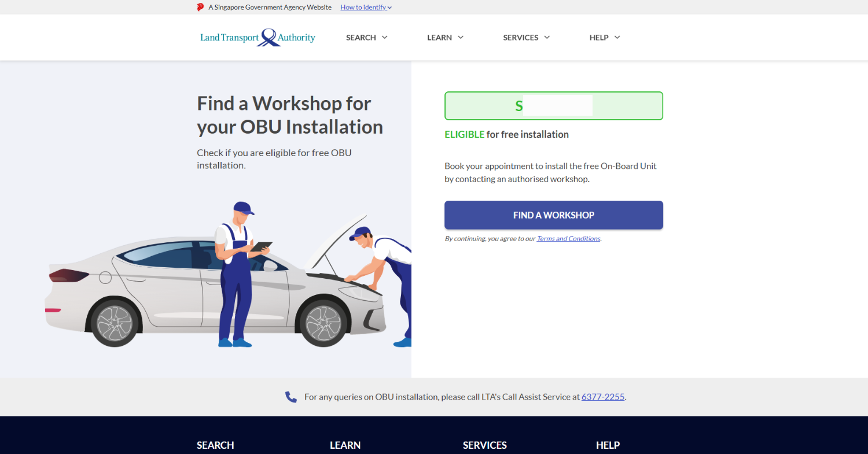Click the telephone icon in the query banner
868x454 pixels.
click(x=290, y=397)
